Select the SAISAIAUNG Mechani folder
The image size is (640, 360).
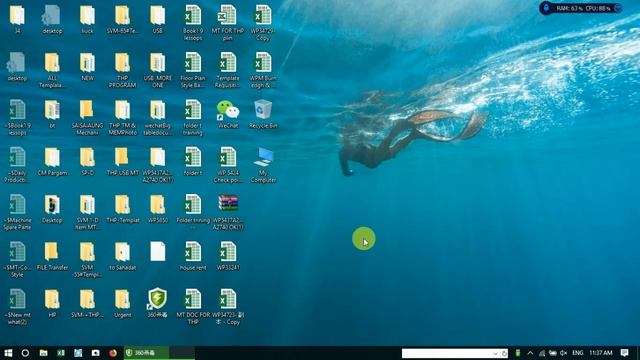tap(87, 118)
